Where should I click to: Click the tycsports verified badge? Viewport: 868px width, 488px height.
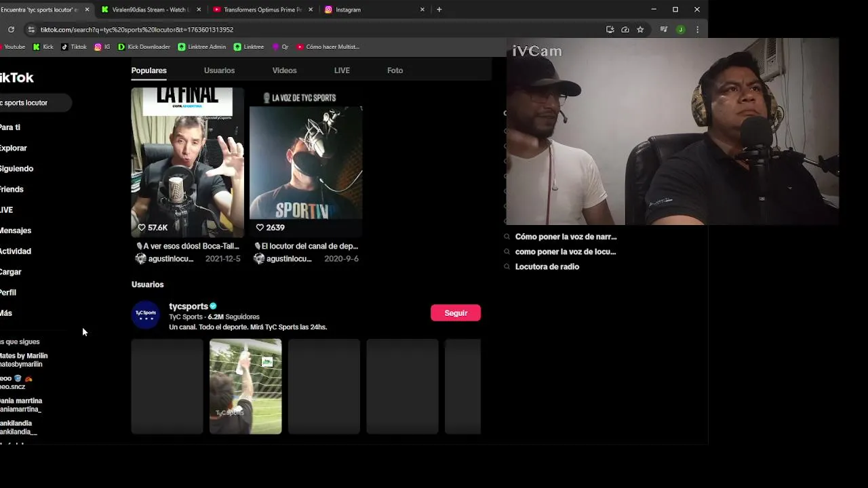(213, 306)
